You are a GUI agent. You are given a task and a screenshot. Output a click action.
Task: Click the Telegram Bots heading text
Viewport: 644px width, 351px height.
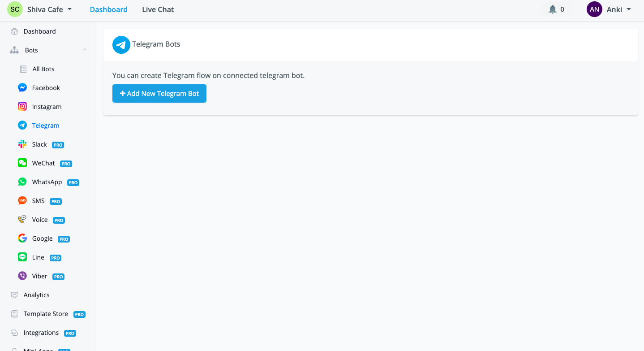156,44
